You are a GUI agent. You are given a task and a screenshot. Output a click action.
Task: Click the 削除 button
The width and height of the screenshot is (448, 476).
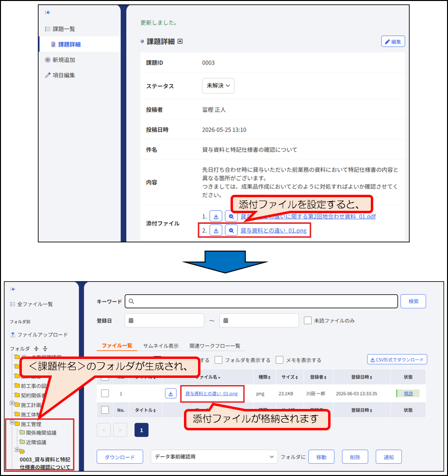point(355,457)
